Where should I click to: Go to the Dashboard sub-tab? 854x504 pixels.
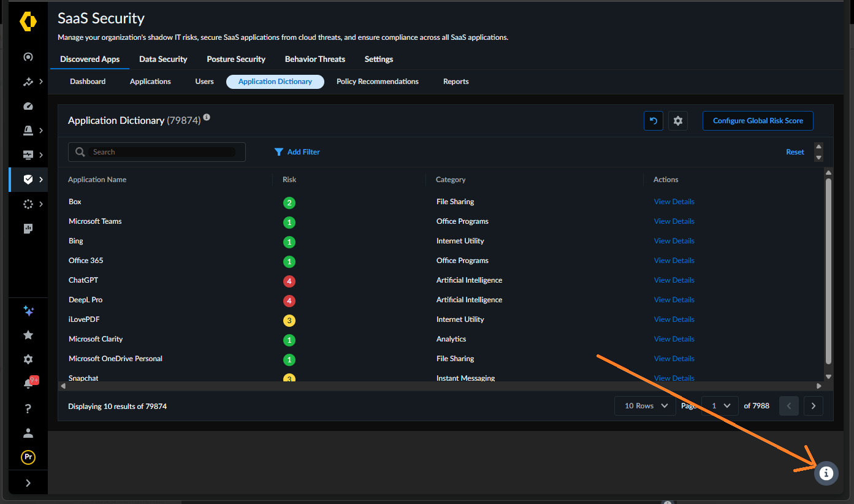click(88, 82)
